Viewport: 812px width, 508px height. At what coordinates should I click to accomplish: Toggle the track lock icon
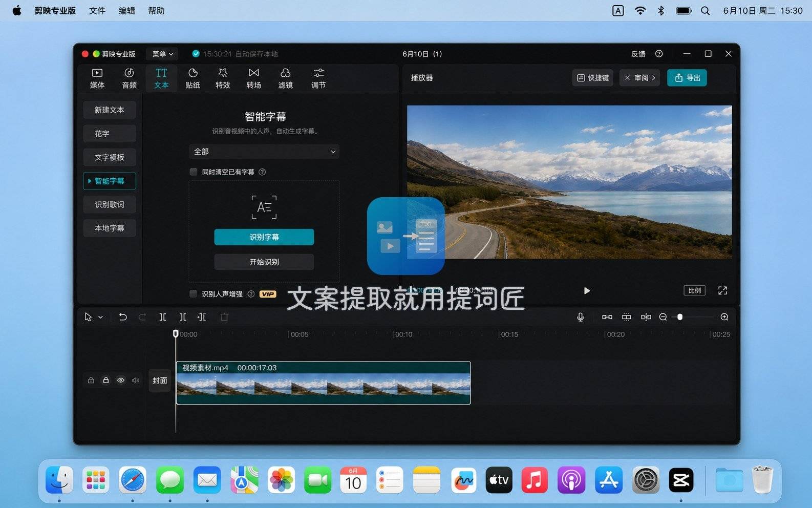(105, 380)
